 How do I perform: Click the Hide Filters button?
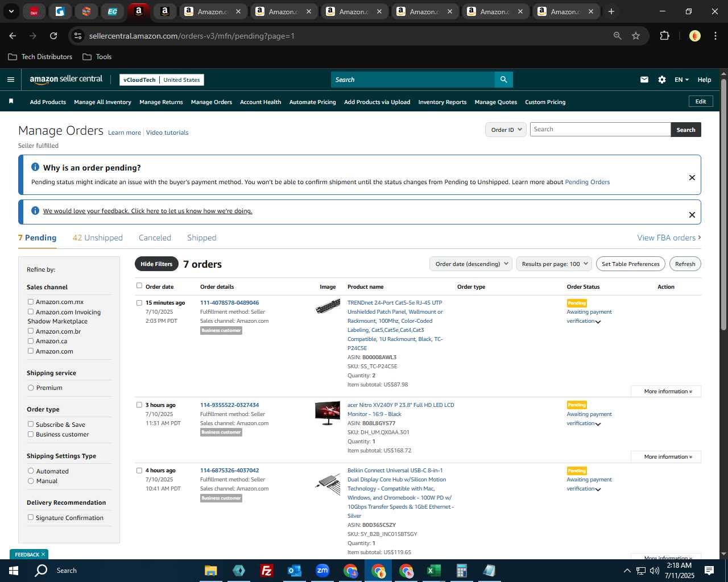[x=156, y=264]
